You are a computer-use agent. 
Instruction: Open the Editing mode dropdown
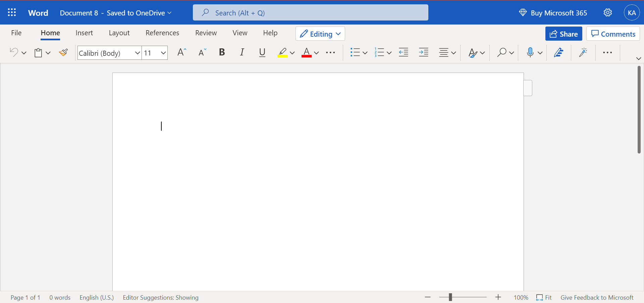pos(320,34)
